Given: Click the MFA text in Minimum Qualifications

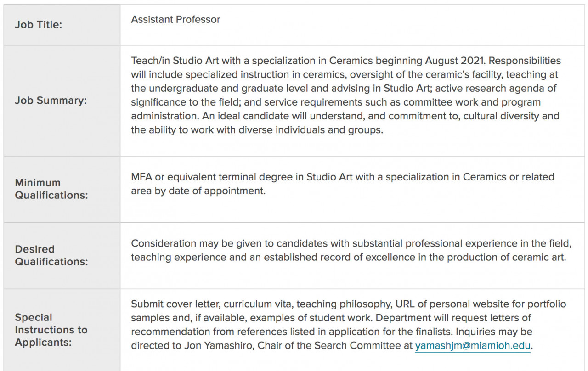Looking at the screenshot, I should [x=141, y=177].
